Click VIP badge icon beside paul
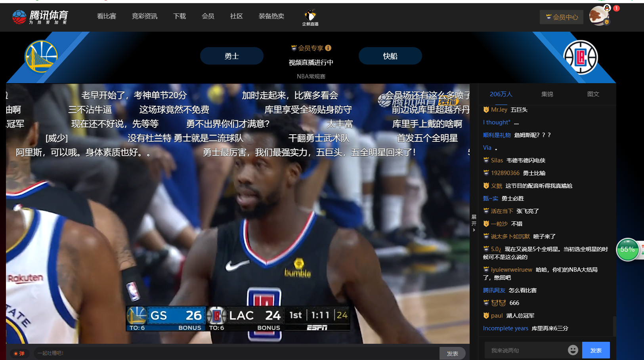This screenshot has height=360, width=644. coord(486,316)
